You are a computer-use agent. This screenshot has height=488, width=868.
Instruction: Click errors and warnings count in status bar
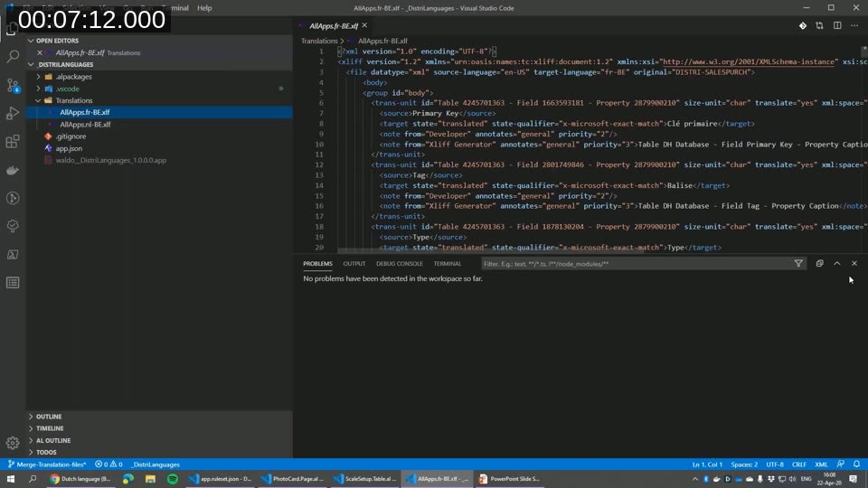108,465
